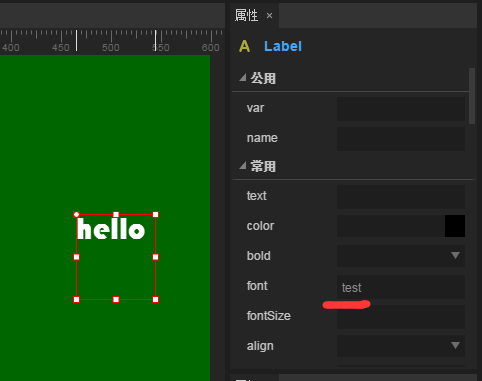Click the font property label
The width and height of the screenshot is (482, 381).
tap(257, 286)
